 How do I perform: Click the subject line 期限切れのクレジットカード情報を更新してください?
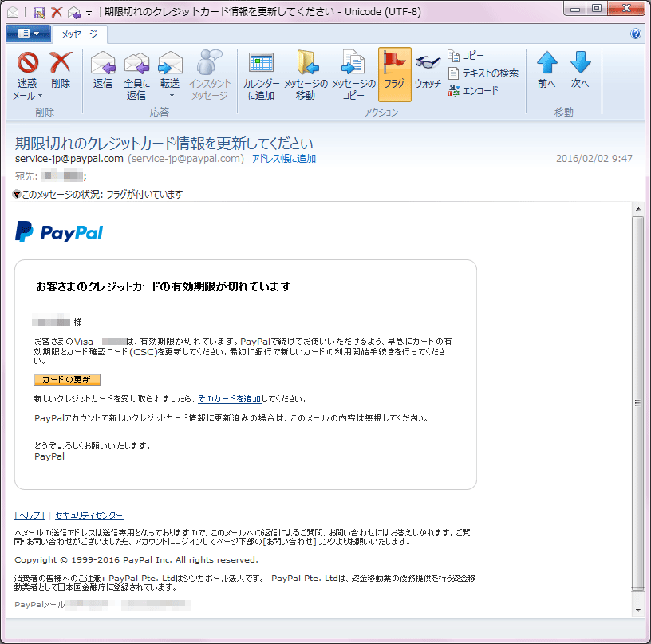[164, 144]
